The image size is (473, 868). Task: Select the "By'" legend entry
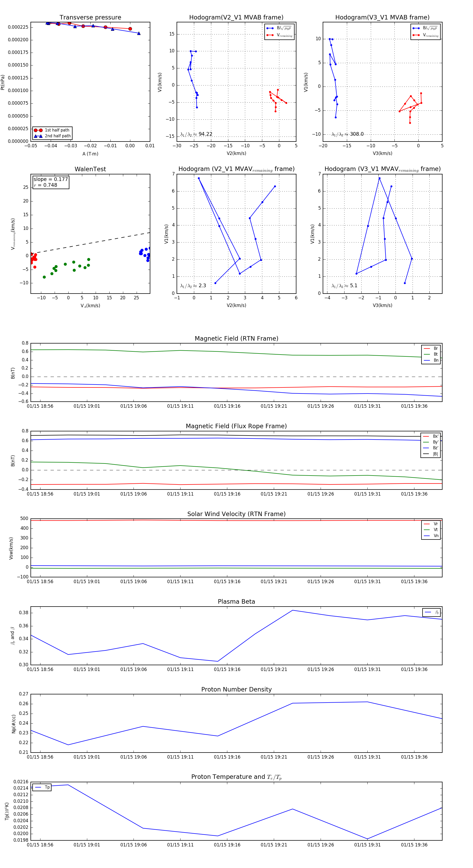click(x=431, y=442)
